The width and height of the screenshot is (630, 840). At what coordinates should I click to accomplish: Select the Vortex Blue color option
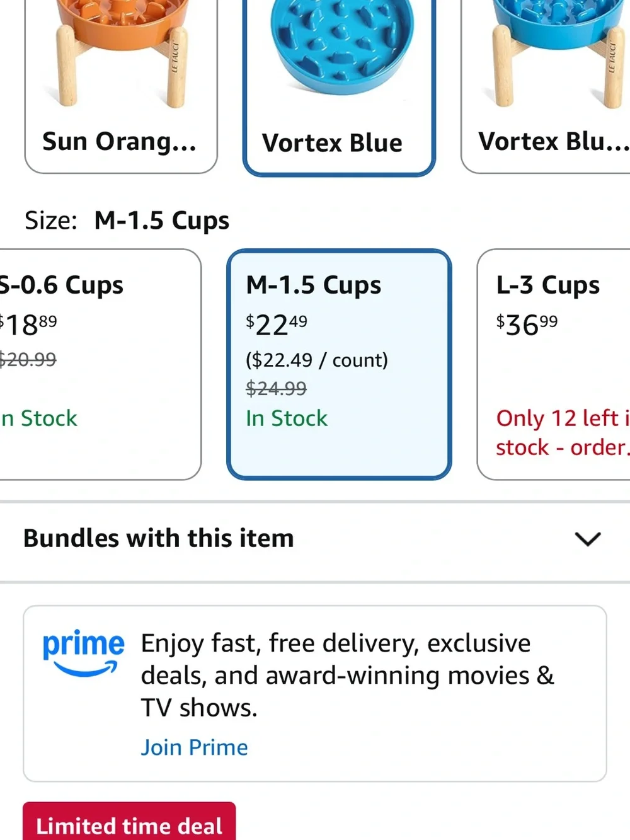click(339, 87)
